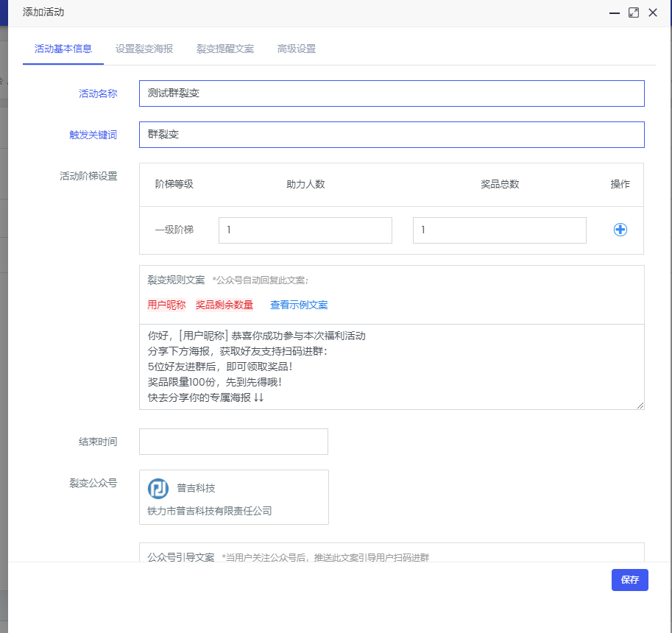
Task: Click inside the 裂变规则文案 textarea
Action: (x=392, y=367)
